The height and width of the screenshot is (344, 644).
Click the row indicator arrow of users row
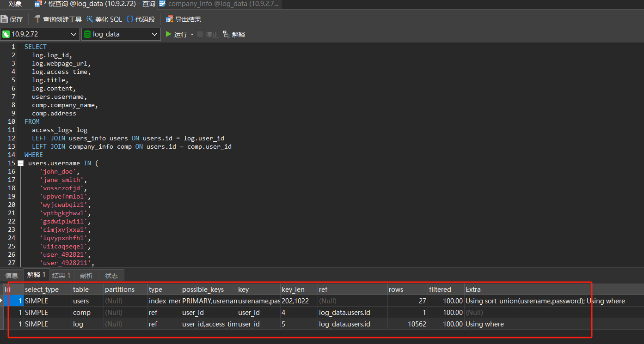(1, 301)
